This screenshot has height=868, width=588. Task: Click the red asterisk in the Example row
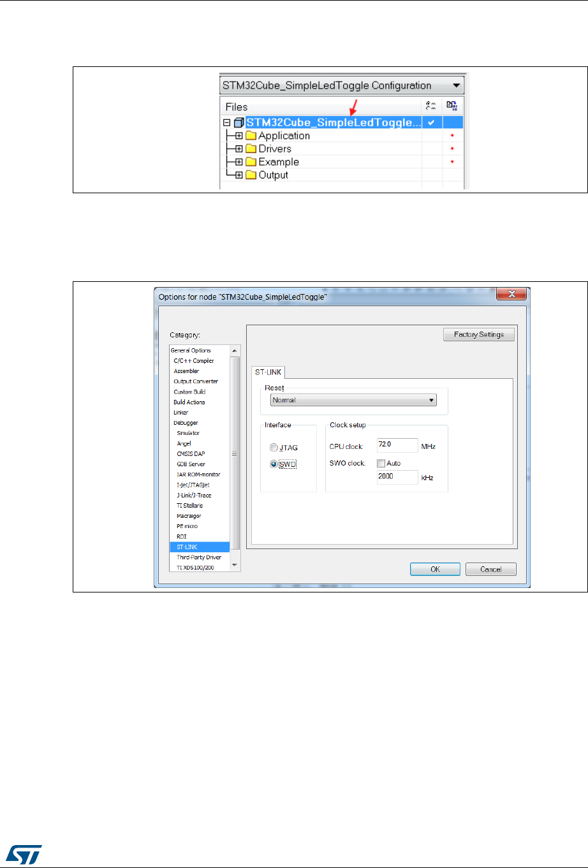click(x=452, y=163)
